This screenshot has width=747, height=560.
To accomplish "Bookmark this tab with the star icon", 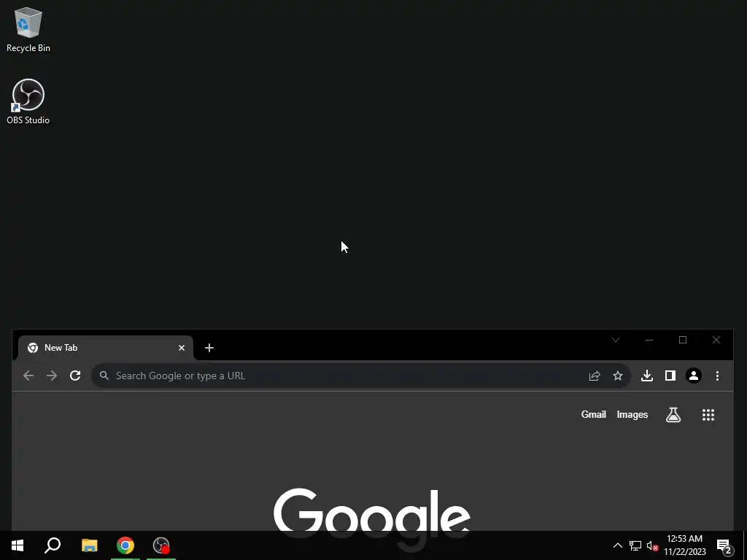I will [618, 376].
